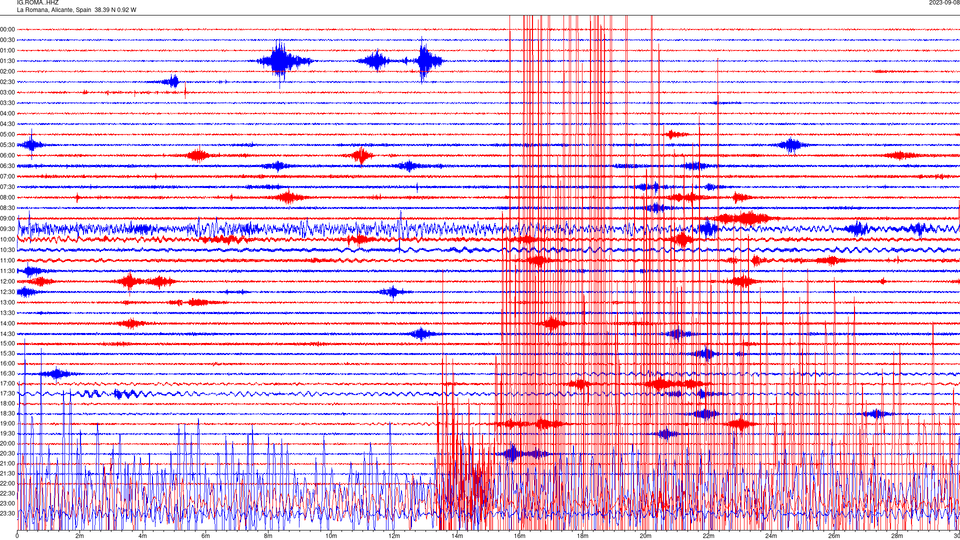This screenshot has width=960, height=540.
Task: Click the '14m' x-axis tick label
Action: (457, 536)
